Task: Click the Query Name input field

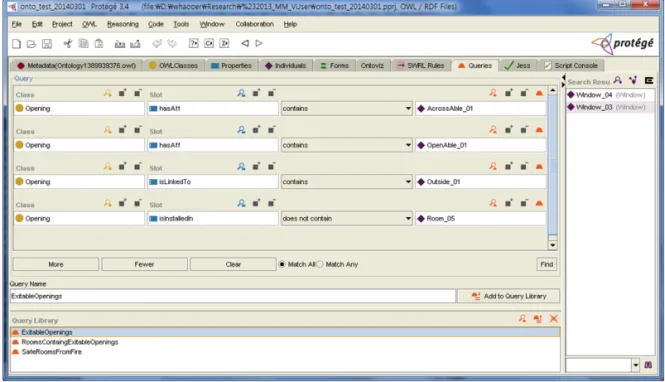Action: tap(233, 296)
